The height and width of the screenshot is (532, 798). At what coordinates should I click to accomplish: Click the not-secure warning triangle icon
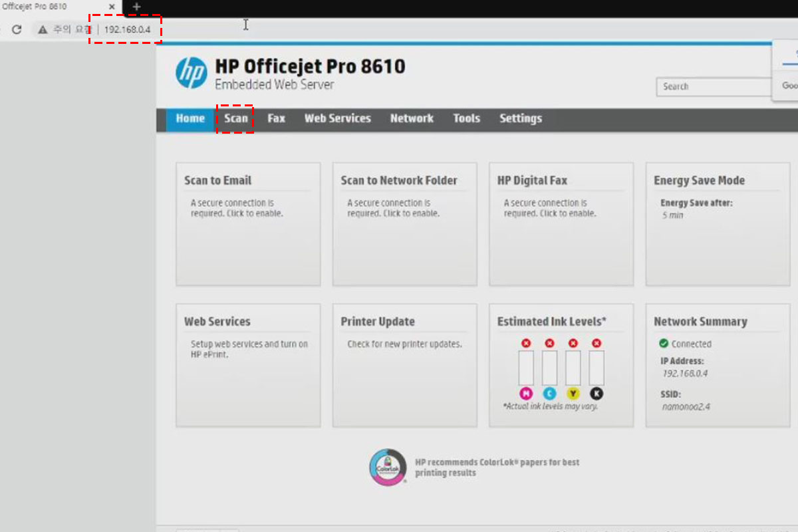click(x=43, y=29)
